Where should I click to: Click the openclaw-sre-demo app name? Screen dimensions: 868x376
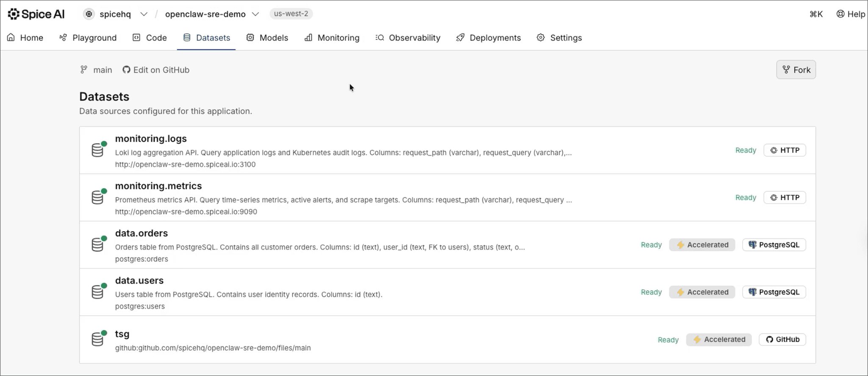[205, 14]
